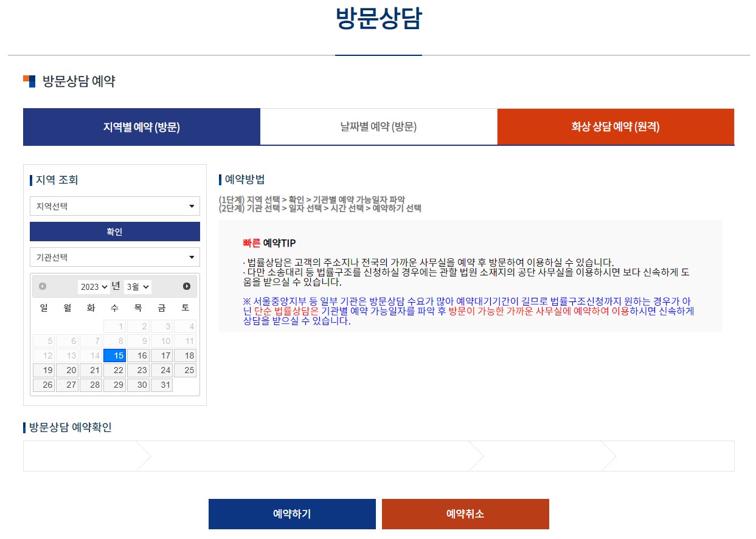Screen dimensions: 756x539
Task: Select March 31 on the calendar
Action: coord(162,385)
